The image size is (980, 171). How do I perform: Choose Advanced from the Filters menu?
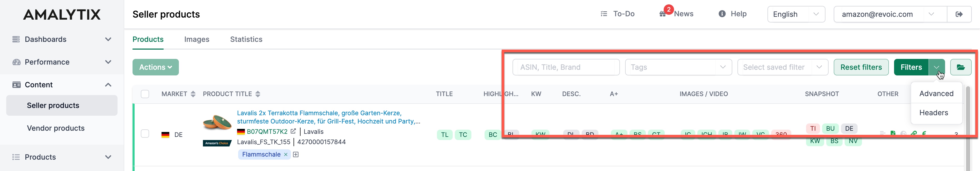(936, 94)
